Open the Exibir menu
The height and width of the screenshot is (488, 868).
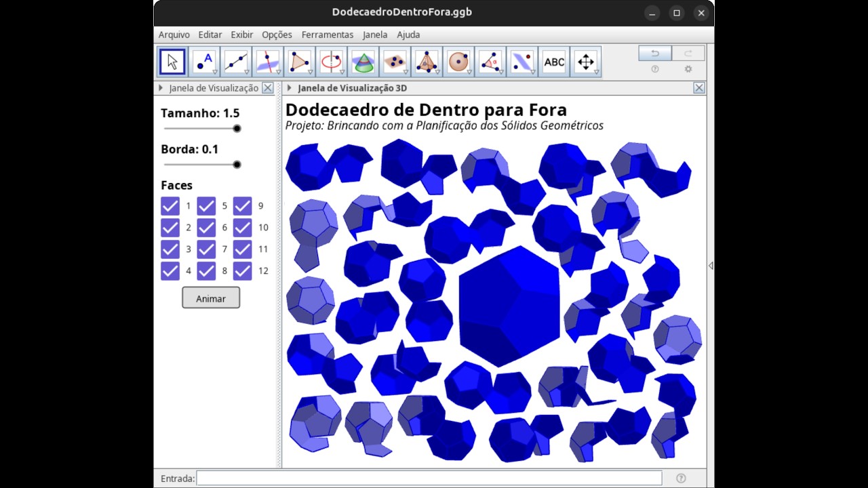pos(242,35)
